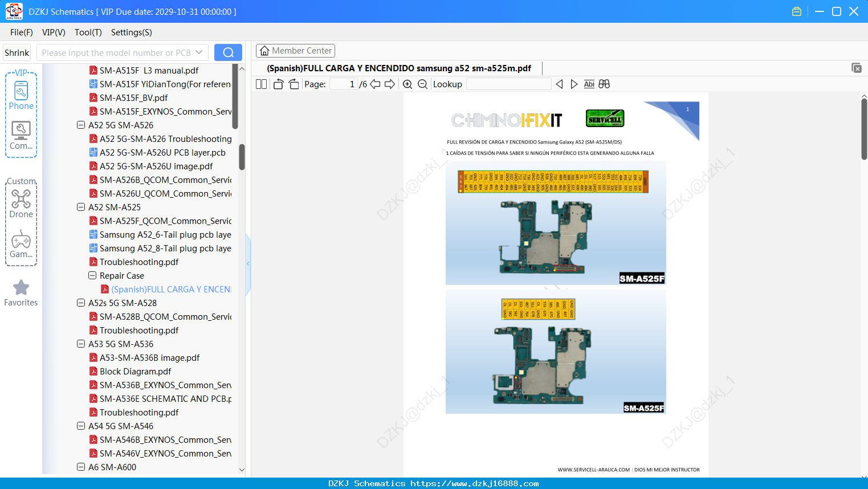Rotate page counterclockwise

click(278, 84)
